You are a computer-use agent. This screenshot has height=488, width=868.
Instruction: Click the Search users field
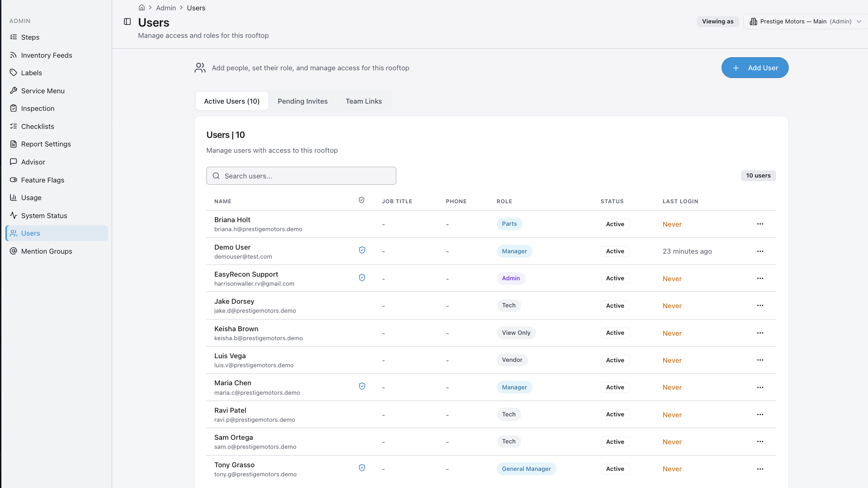point(301,176)
